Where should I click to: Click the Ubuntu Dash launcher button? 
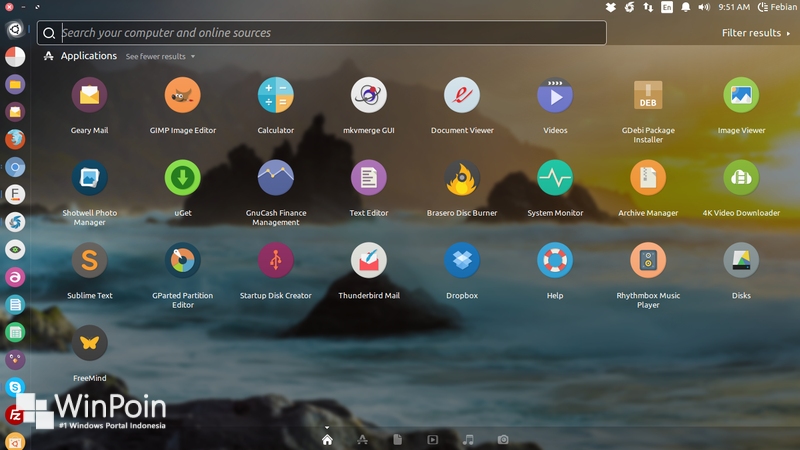(15, 29)
